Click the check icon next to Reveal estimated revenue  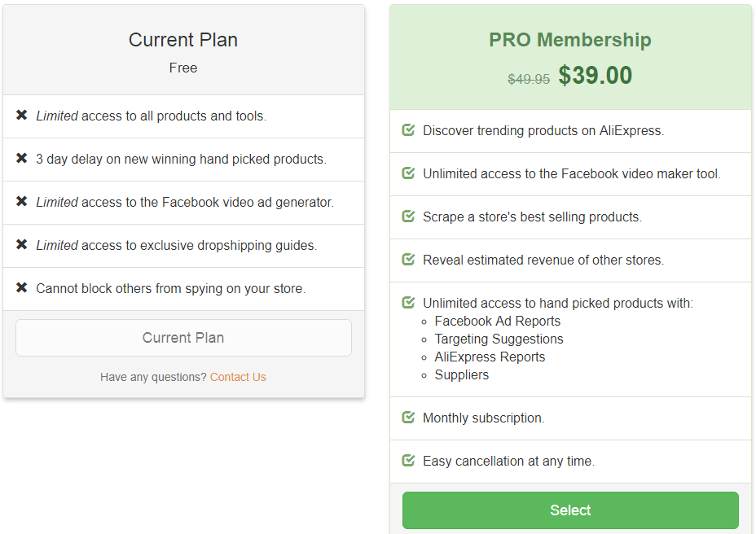coord(409,260)
